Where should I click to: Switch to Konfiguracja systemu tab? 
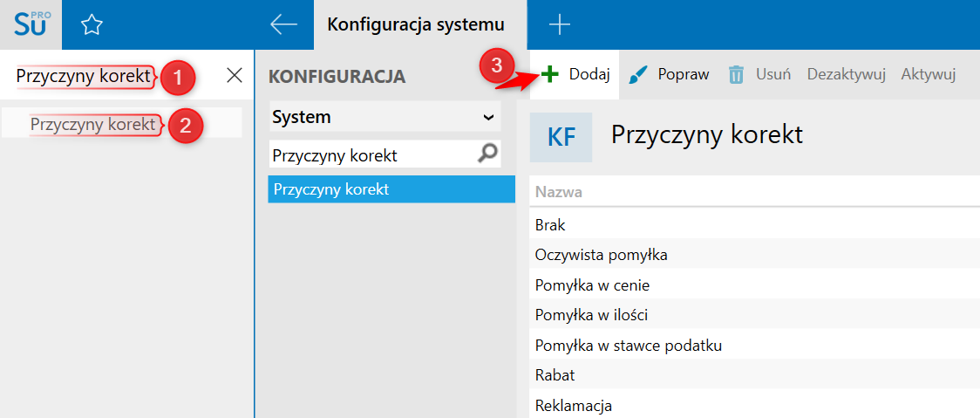tap(416, 25)
